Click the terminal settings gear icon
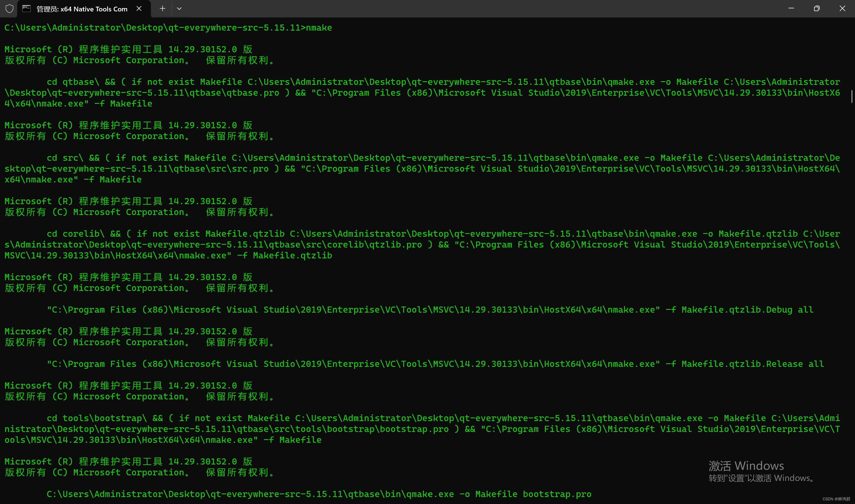This screenshot has width=855, height=504. coord(179,8)
